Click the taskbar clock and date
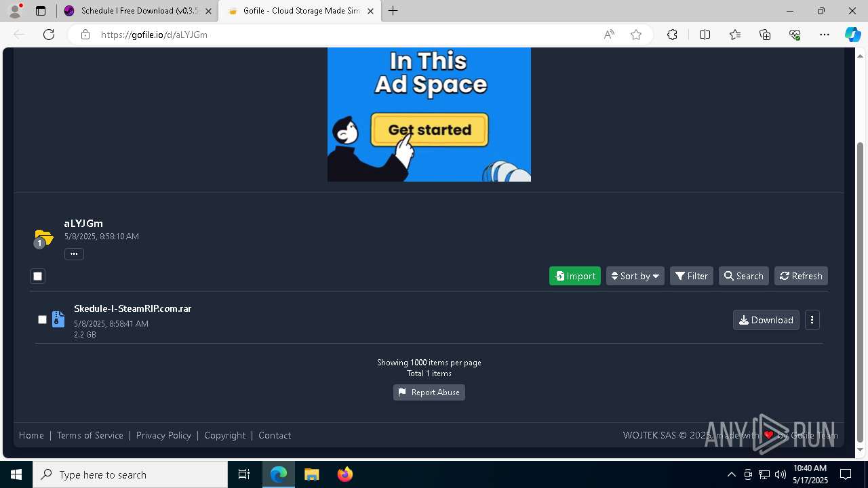This screenshot has height=488, width=868. (x=810, y=474)
